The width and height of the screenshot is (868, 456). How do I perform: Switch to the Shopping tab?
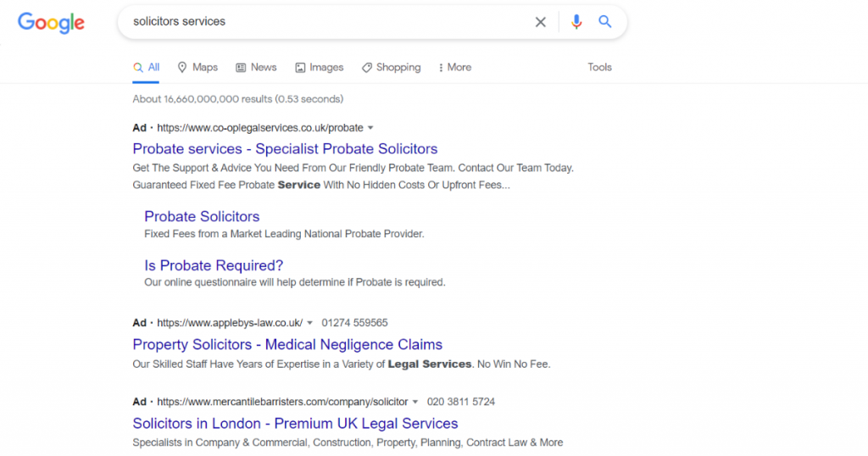(391, 67)
